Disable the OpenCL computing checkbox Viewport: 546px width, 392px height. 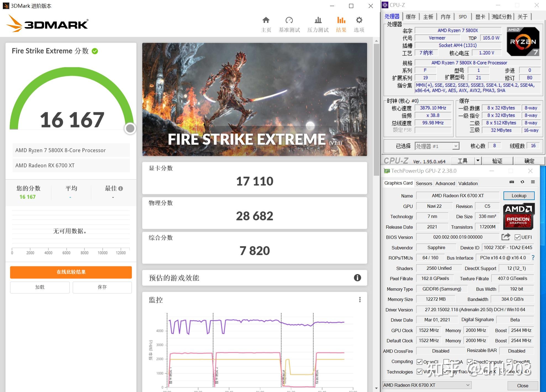(420, 362)
